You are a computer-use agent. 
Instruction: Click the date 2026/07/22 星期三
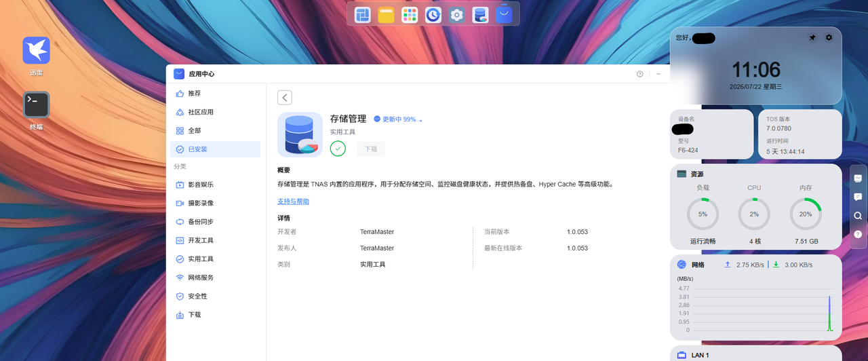point(755,87)
